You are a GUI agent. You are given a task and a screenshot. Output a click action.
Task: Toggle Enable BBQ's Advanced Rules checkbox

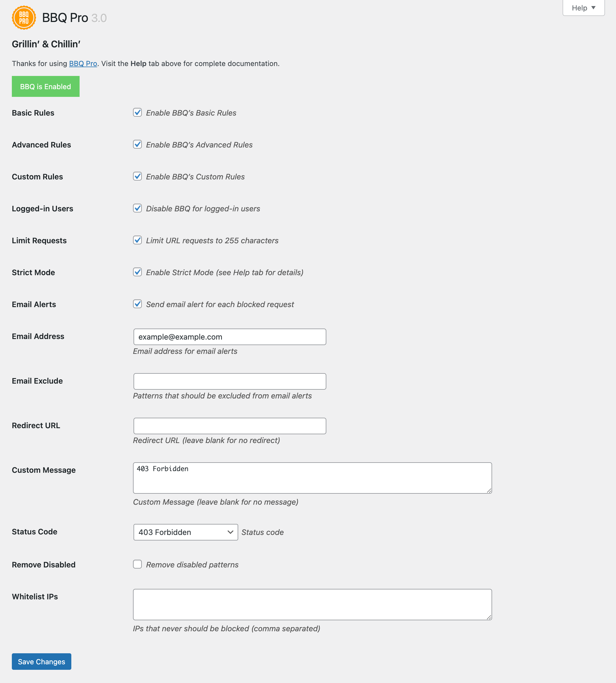(x=137, y=144)
